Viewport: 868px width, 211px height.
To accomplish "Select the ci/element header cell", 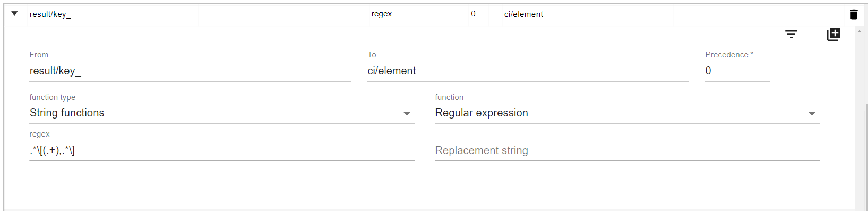I will [x=587, y=14].
